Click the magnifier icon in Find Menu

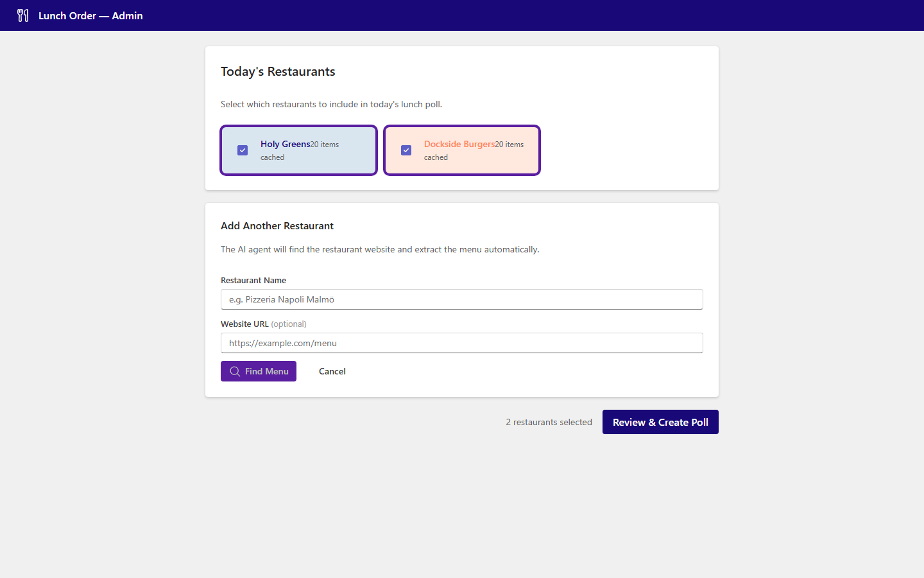235,371
